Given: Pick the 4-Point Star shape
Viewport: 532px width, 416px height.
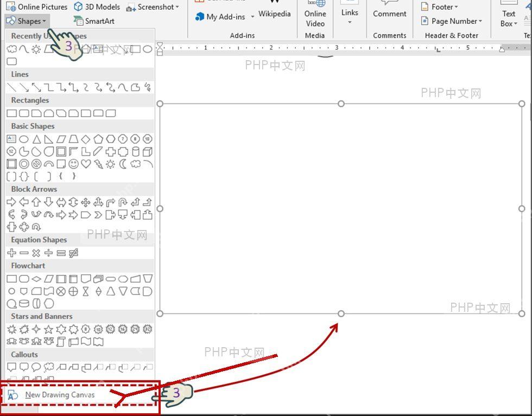Looking at the screenshot, I should pyautogui.click(x=36, y=329).
